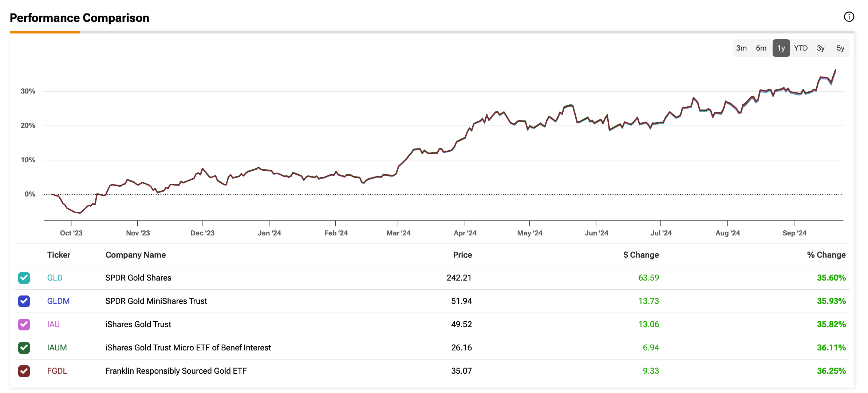Open the GLDM ticker link
The width and height of the screenshot is (868, 393).
(x=58, y=301)
